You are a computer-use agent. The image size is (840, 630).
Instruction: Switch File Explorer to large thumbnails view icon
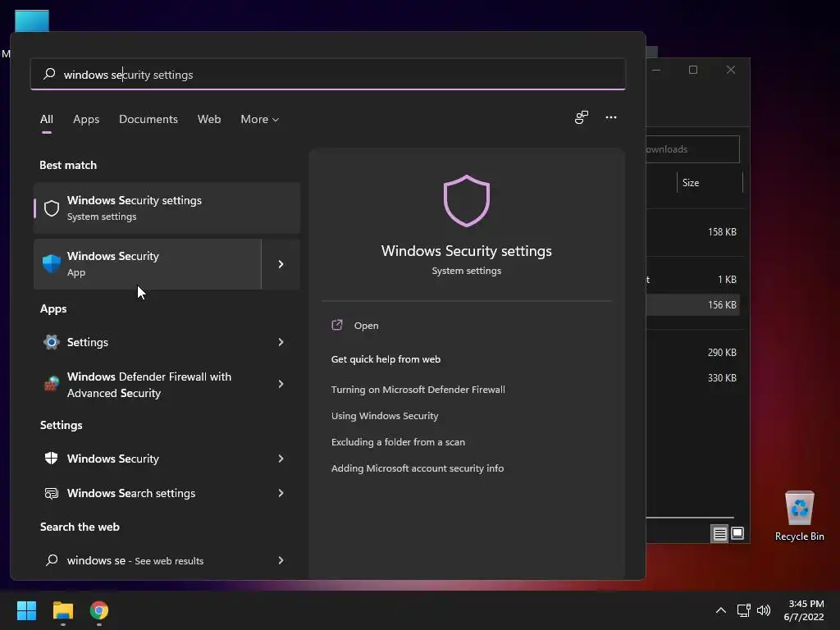point(737,533)
